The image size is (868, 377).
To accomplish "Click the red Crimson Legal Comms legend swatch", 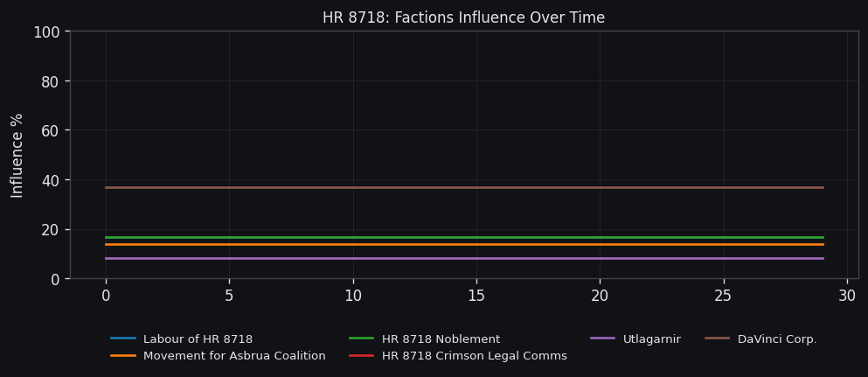I will click(x=361, y=356).
